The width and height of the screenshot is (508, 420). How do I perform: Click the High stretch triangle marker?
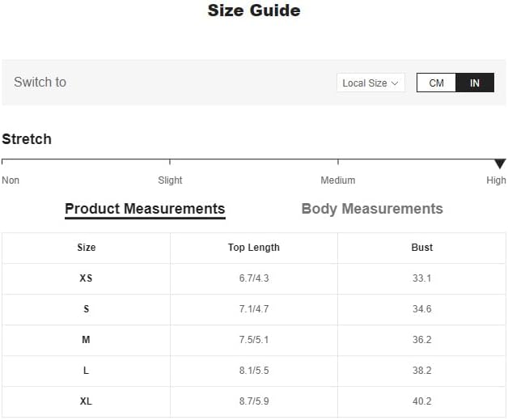click(499, 163)
